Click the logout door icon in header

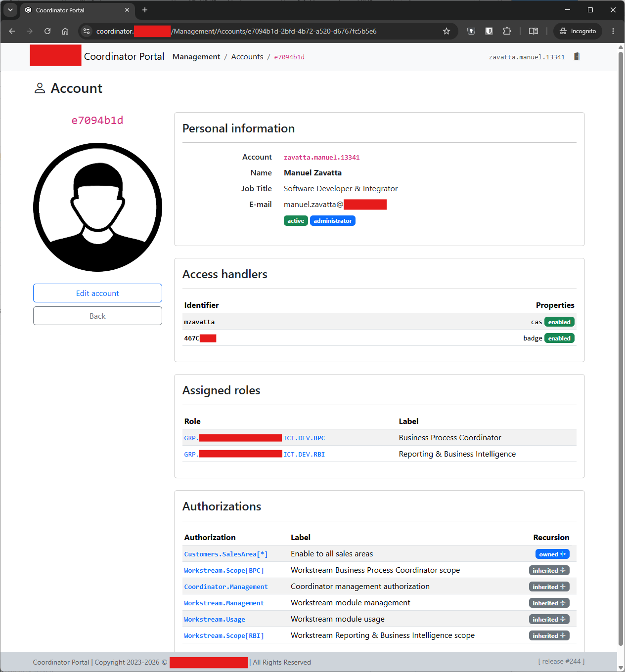point(577,57)
